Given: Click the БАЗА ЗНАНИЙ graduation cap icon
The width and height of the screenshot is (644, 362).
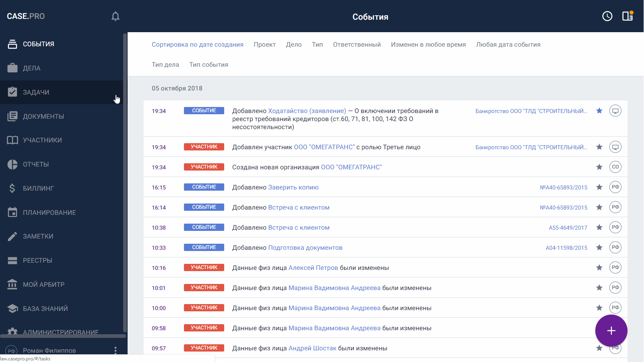Looking at the screenshot, I should [x=12, y=309].
